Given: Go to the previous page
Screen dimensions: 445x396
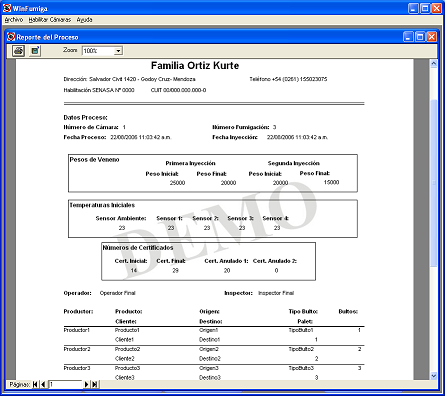Looking at the screenshot, I should point(43,384).
